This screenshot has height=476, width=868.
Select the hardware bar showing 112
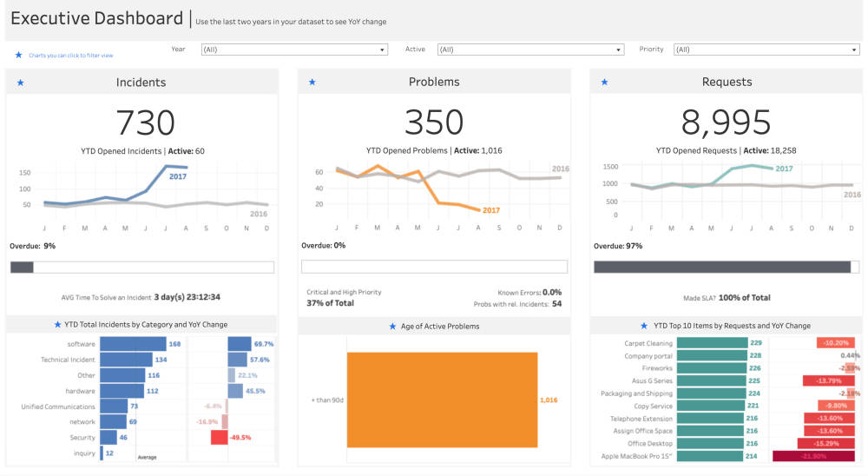122,391
